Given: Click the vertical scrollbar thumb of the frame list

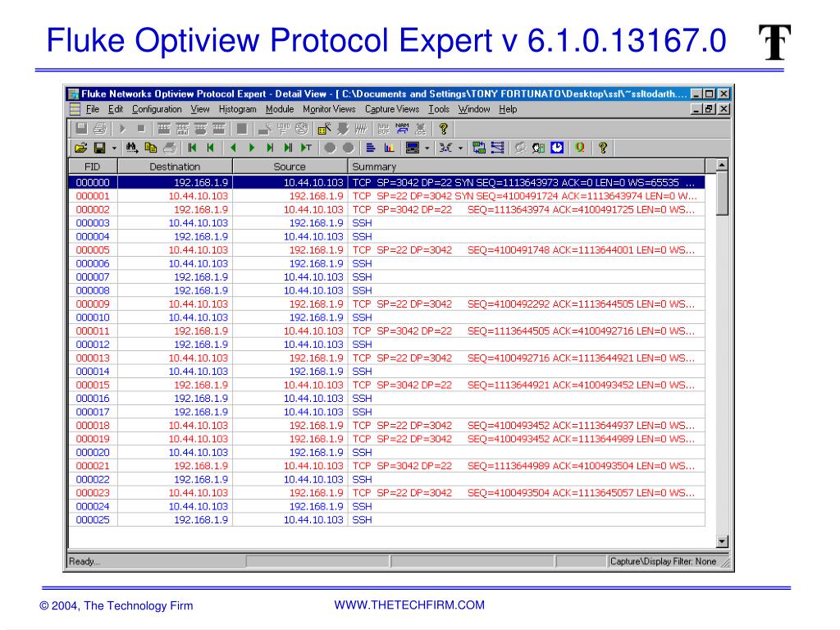Looking at the screenshot, I should (x=722, y=194).
